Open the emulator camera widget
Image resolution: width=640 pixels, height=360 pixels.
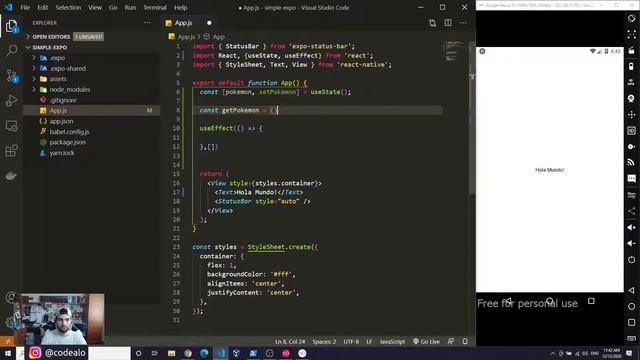click(x=631, y=98)
